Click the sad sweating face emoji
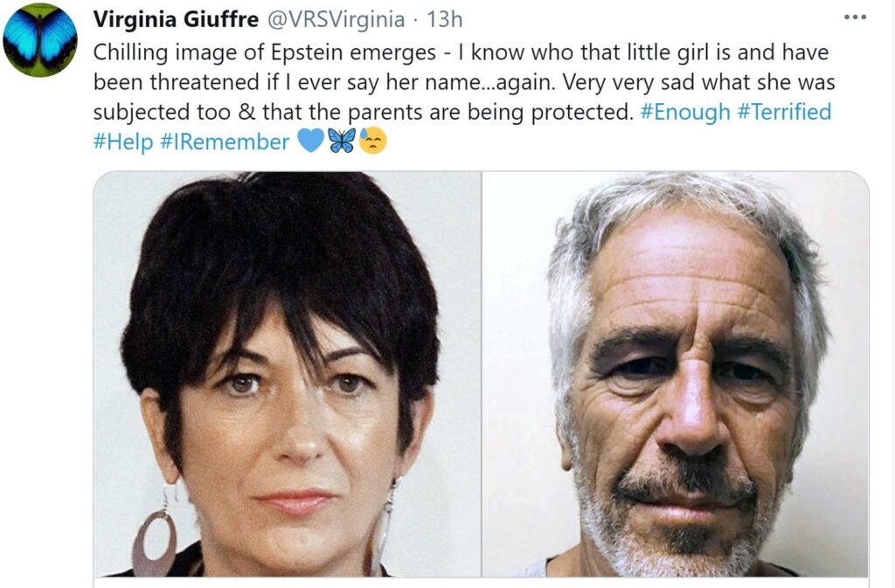Viewport: 895px width, 588px height. [x=372, y=141]
